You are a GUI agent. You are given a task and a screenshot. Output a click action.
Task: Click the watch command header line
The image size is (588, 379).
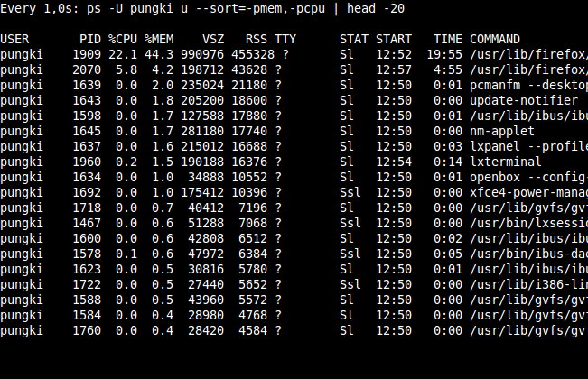tap(202, 9)
